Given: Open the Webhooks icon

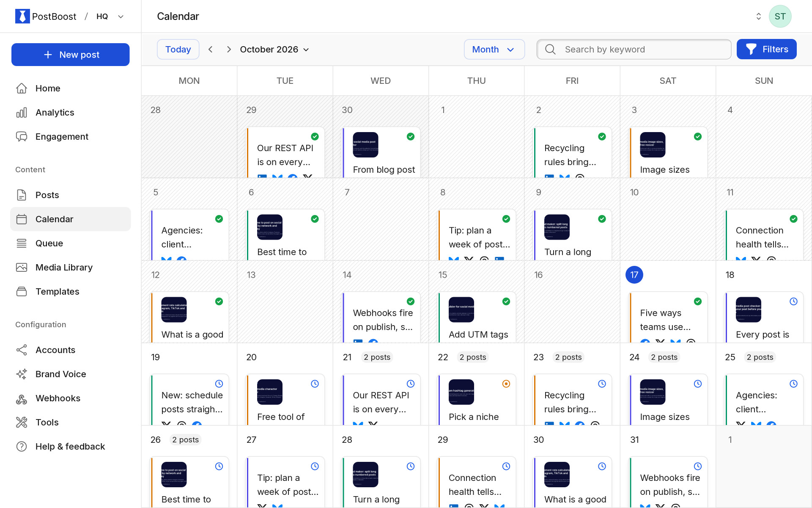Looking at the screenshot, I should pos(22,398).
